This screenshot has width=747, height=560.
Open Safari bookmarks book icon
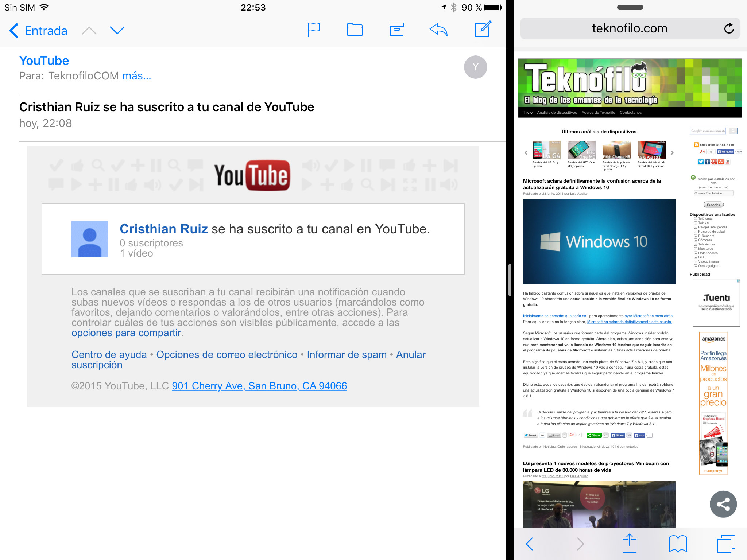tap(678, 544)
